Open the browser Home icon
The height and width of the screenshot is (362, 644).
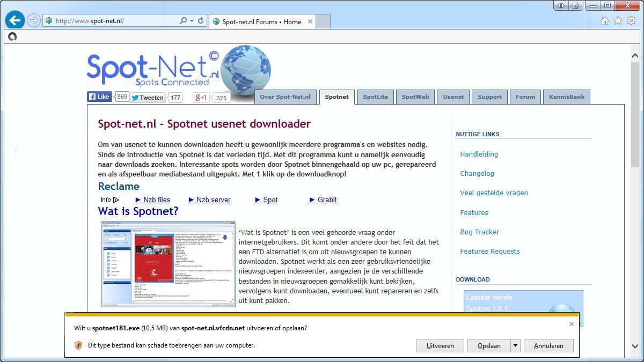pos(605,21)
